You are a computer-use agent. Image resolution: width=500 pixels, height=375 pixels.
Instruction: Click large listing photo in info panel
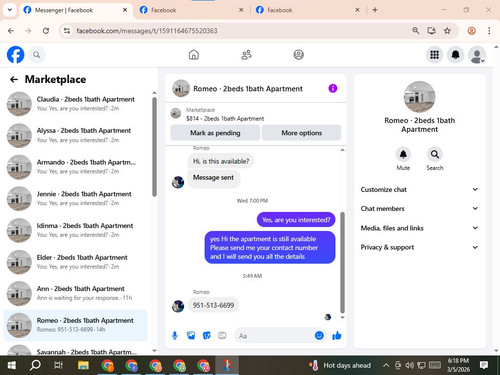(419, 97)
